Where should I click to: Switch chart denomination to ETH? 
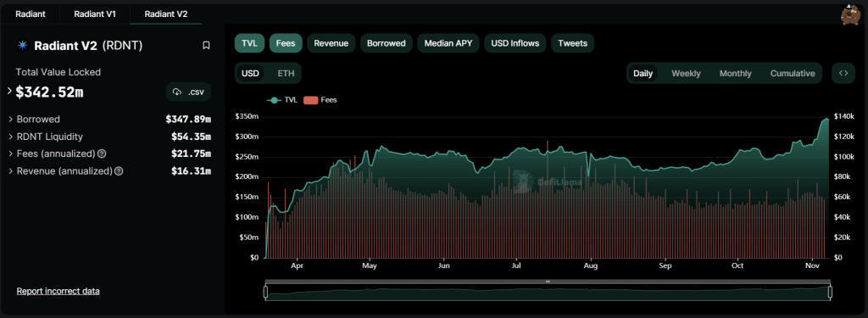pyautogui.click(x=286, y=73)
